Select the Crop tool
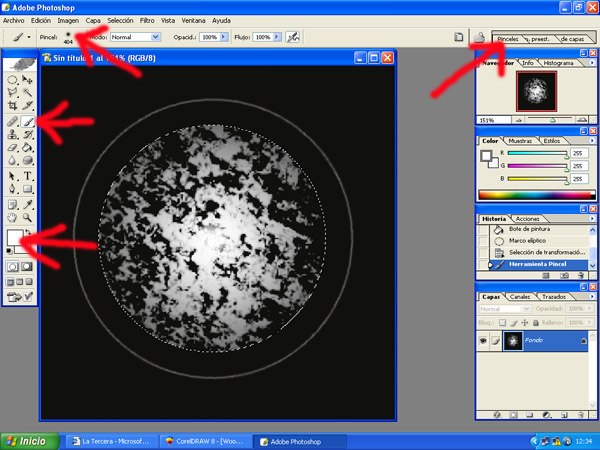Screen dimensions: 600x450 (12, 105)
